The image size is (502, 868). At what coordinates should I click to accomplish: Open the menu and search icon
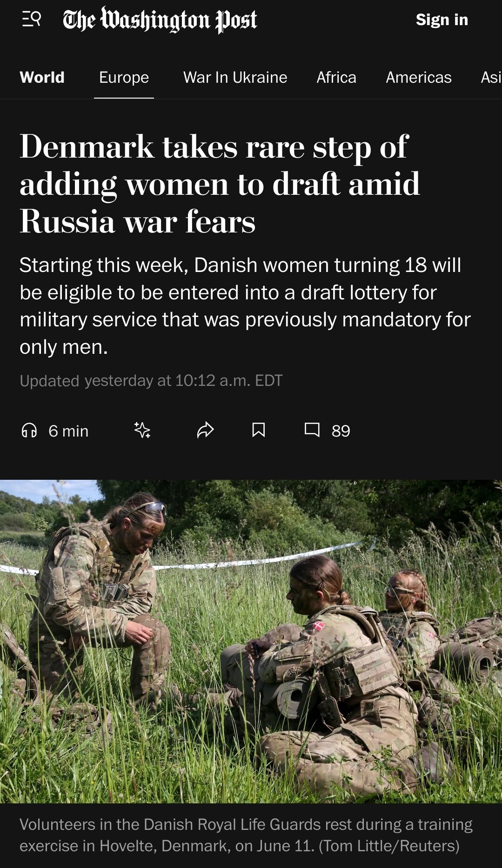click(32, 20)
